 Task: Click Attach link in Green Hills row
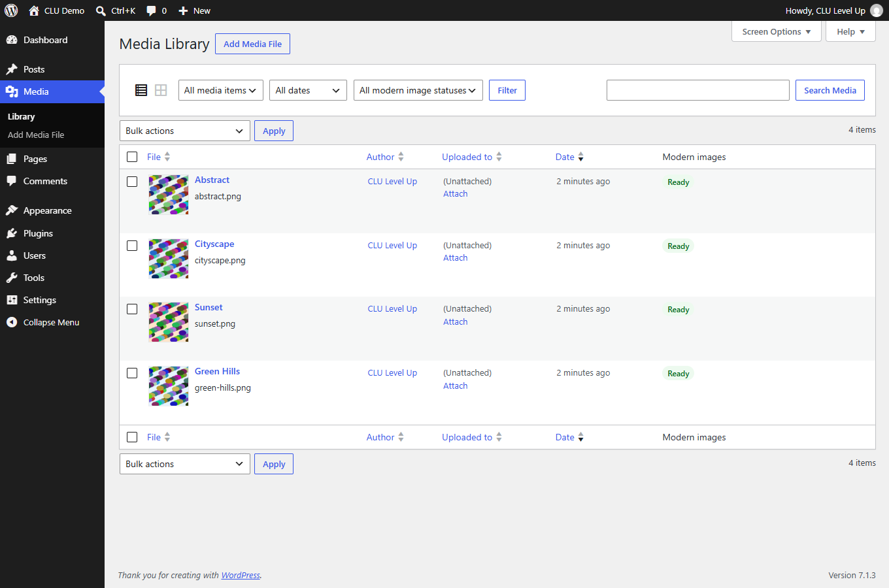point(456,385)
